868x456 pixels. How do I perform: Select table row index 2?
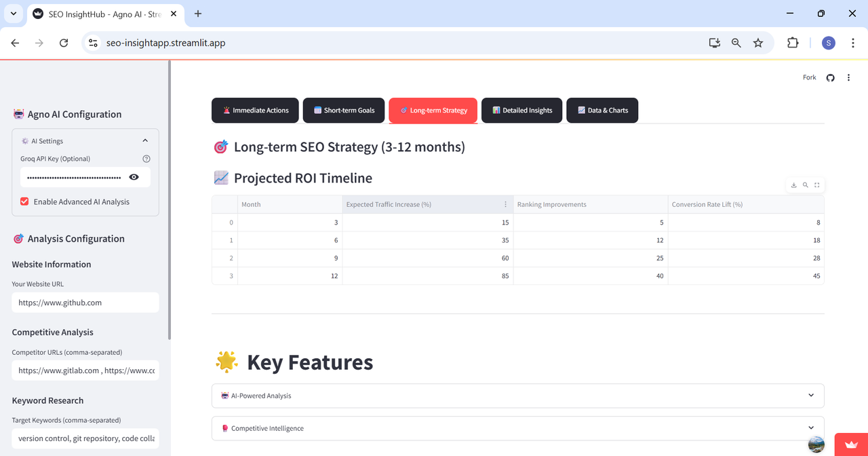click(225, 258)
